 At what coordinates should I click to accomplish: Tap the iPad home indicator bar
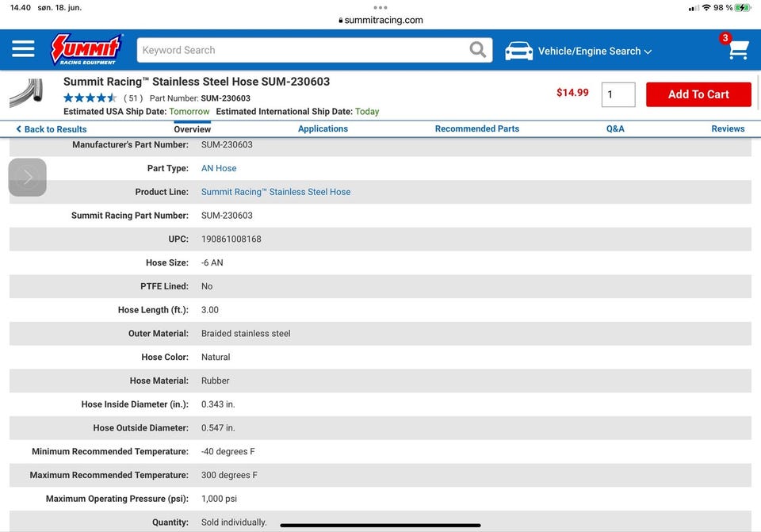pyautogui.click(x=380, y=525)
